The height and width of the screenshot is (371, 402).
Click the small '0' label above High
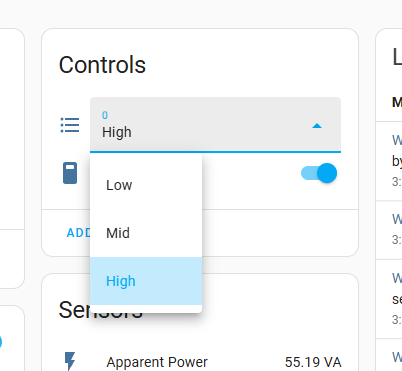tap(105, 115)
